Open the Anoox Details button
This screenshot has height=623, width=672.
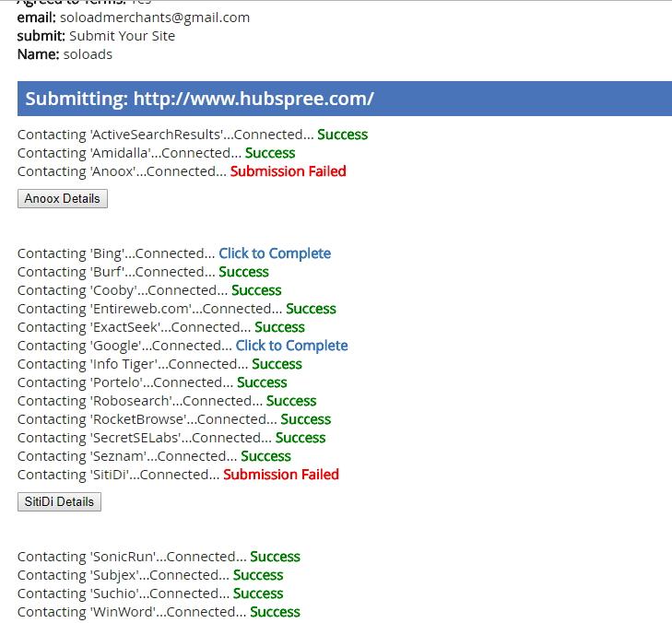tap(63, 199)
